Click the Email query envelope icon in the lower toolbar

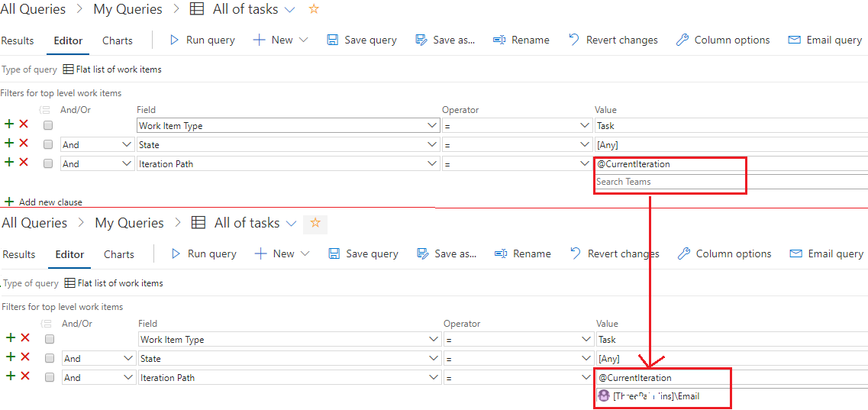(796, 253)
